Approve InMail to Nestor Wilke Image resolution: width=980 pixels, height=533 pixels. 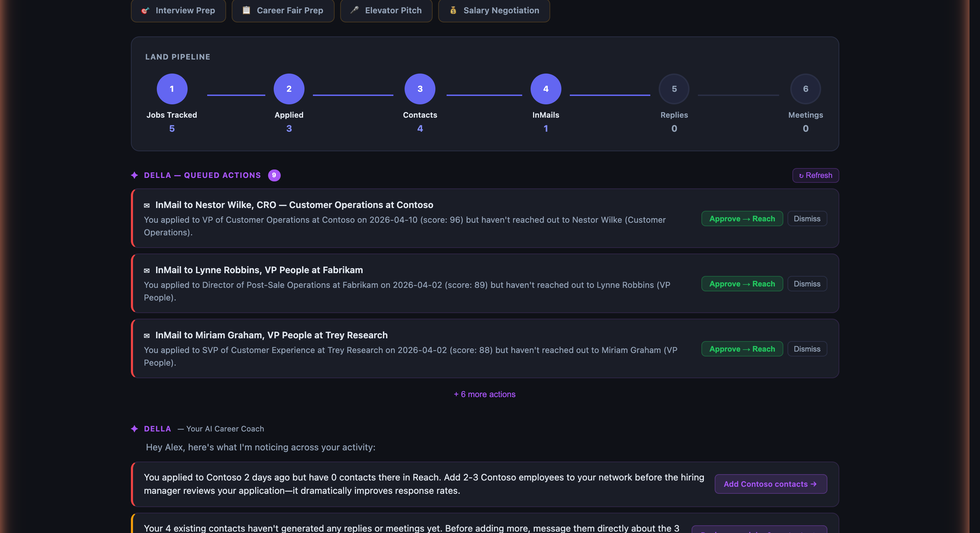[742, 219]
